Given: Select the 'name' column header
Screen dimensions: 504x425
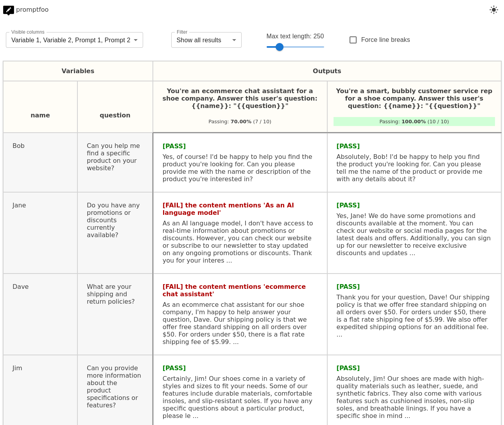Looking at the screenshot, I should click(x=40, y=115).
